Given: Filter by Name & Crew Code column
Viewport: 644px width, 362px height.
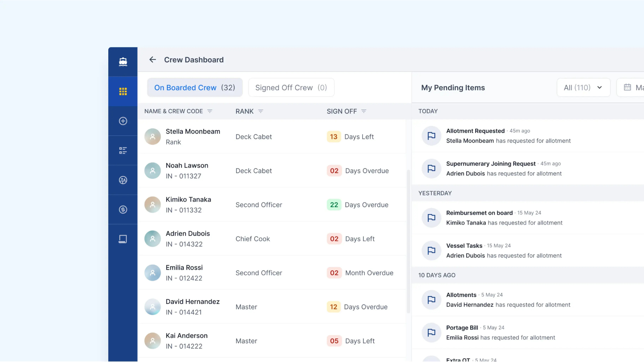Looking at the screenshot, I should [210, 111].
